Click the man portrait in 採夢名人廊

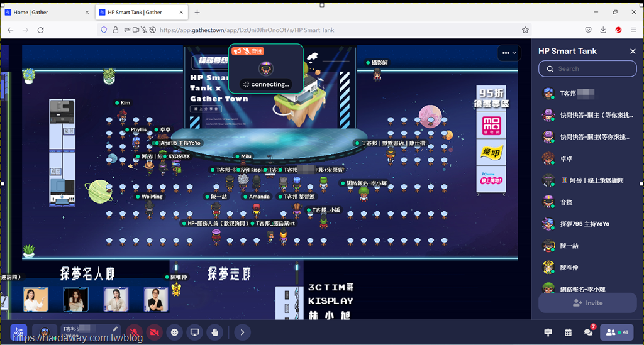tap(156, 299)
